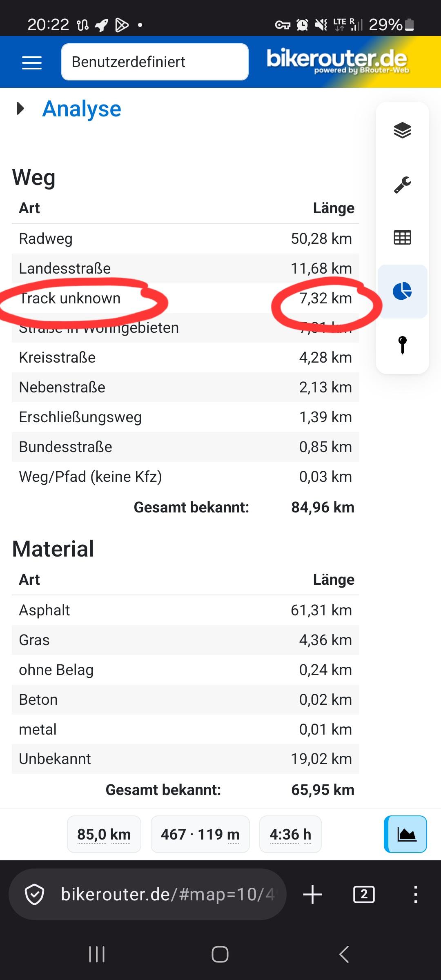The image size is (441, 980).
Task: Open the browser three-dot menu
Action: (x=415, y=894)
